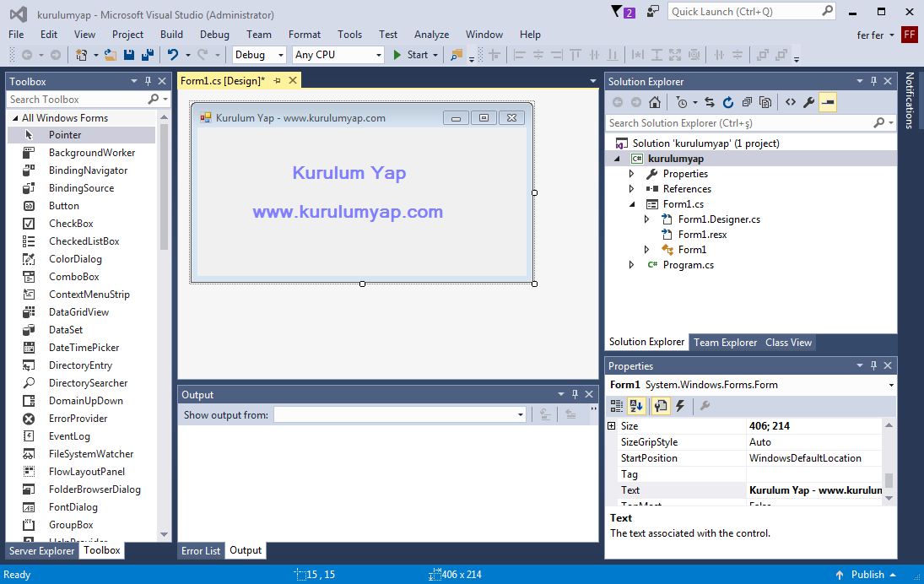
Task: Collapse the Form1.cs node
Action: (632, 204)
